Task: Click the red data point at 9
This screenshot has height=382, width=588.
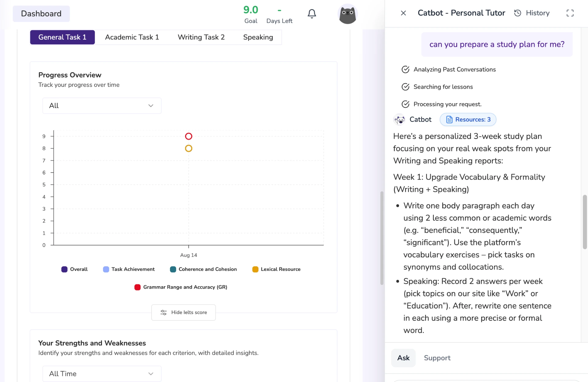Action: (x=189, y=136)
